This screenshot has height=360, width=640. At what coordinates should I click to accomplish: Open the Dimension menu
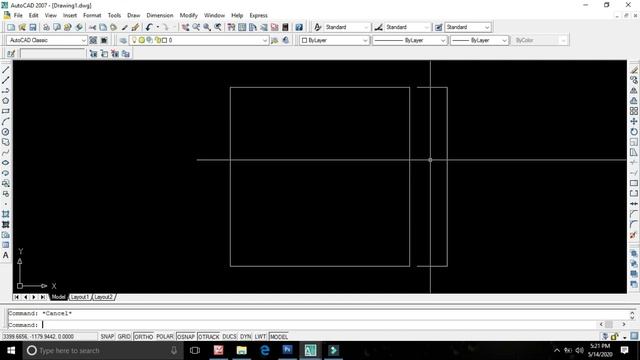(160, 15)
